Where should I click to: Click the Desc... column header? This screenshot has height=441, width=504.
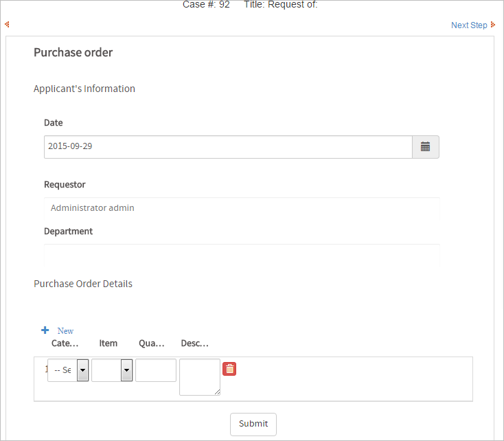click(194, 343)
